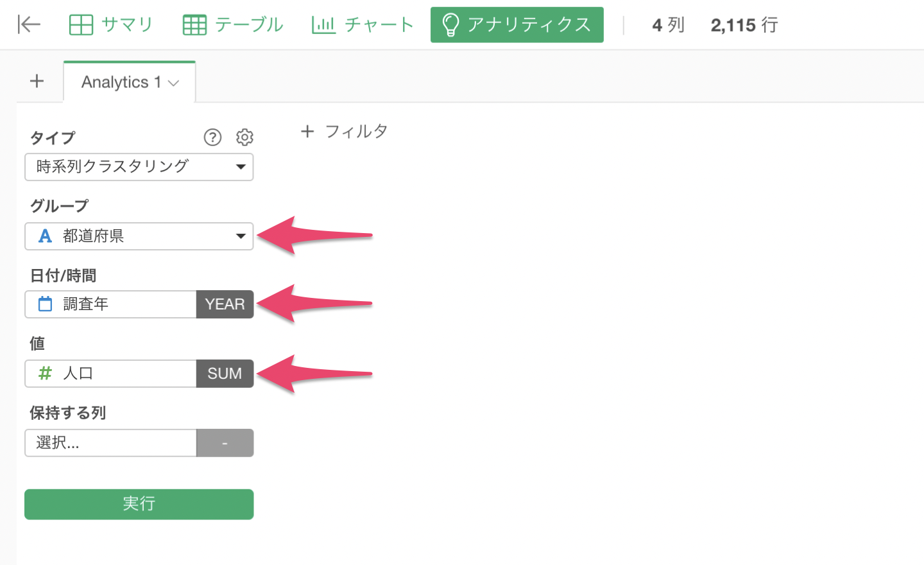924x565 pixels.
Task: Click the calendar icon in 調査年 field
Action: (x=45, y=304)
